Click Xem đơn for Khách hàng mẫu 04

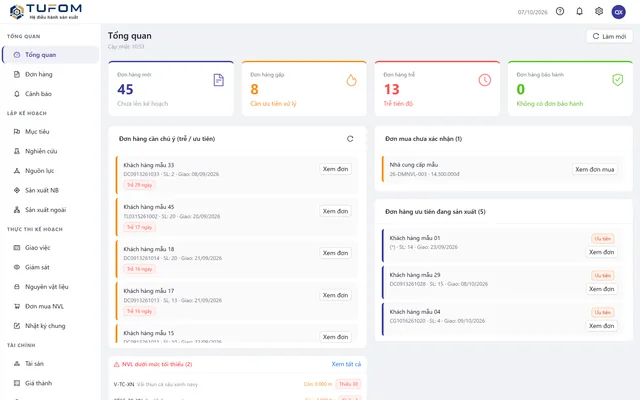coord(602,326)
